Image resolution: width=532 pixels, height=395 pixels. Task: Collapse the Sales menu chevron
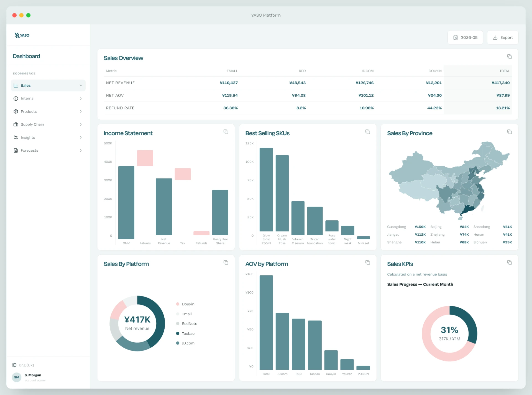pyautogui.click(x=81, y=85)
